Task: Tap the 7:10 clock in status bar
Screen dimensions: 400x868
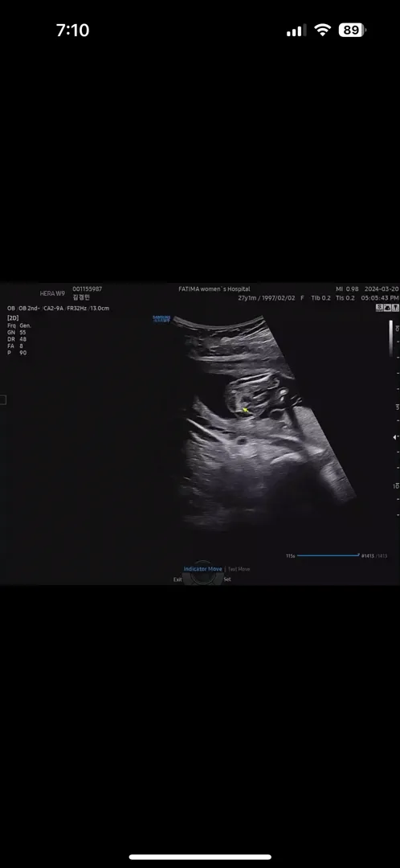Action: (x=72, y=30)
